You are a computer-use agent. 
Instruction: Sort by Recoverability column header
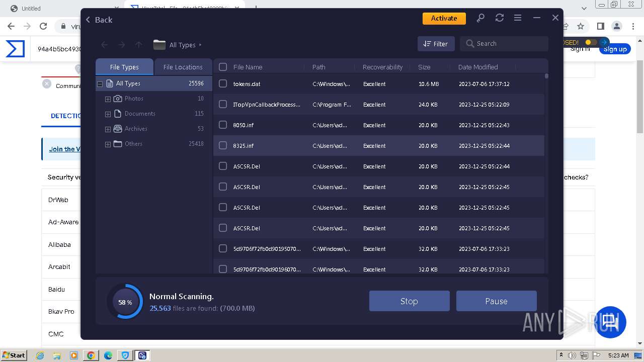point(382,67)
